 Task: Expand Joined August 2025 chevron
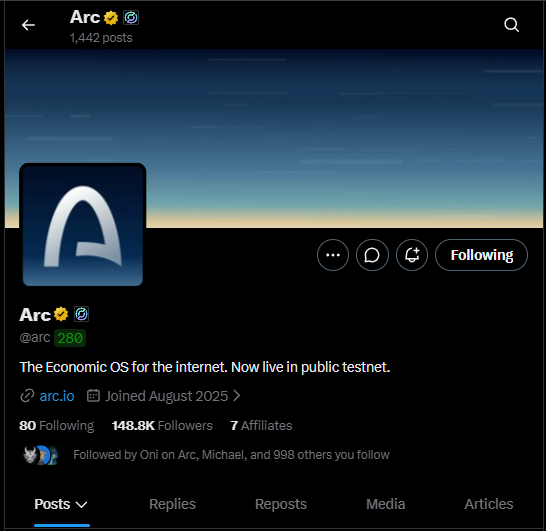pos(237,396)
